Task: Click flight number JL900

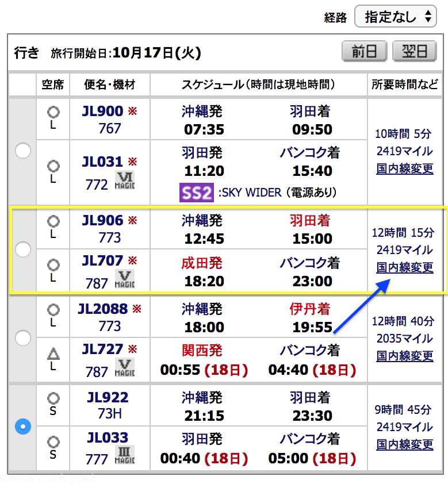Action: click(x=102, y=111)
